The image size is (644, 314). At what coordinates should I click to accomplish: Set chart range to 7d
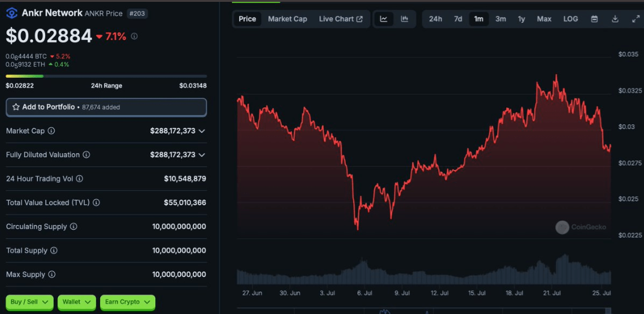click(458, 19)
